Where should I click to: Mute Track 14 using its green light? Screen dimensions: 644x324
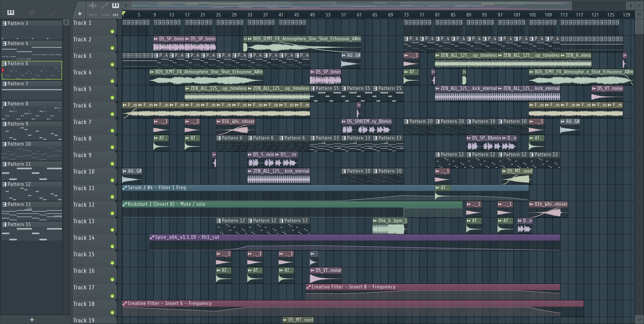112,246
